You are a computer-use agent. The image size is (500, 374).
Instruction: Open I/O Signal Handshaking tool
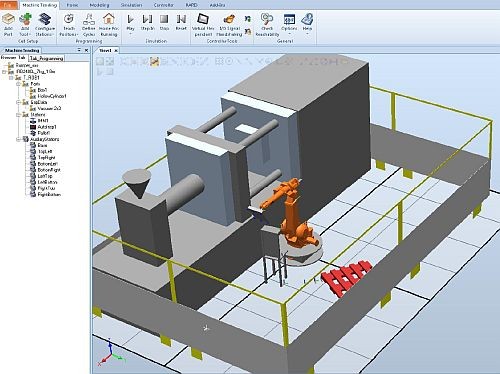[229, 24]
